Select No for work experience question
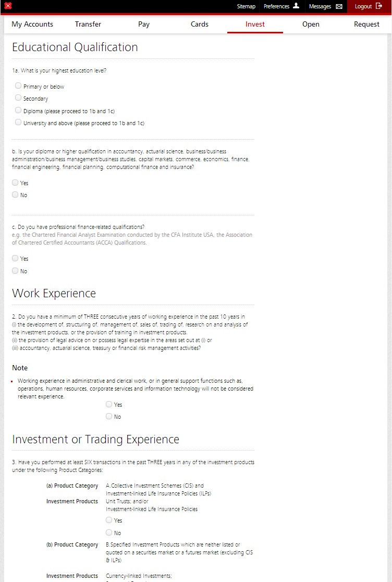392x582 pixels. click(109, 416)
